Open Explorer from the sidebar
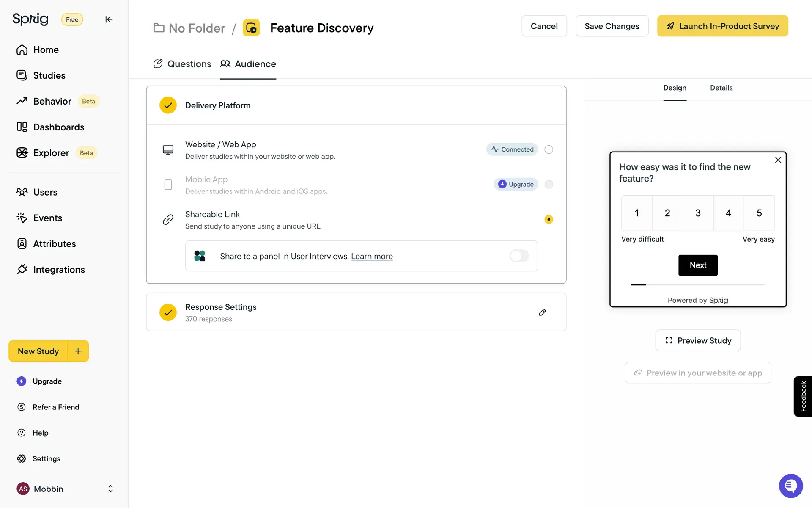Screen dimensions: 812x508 51,153
